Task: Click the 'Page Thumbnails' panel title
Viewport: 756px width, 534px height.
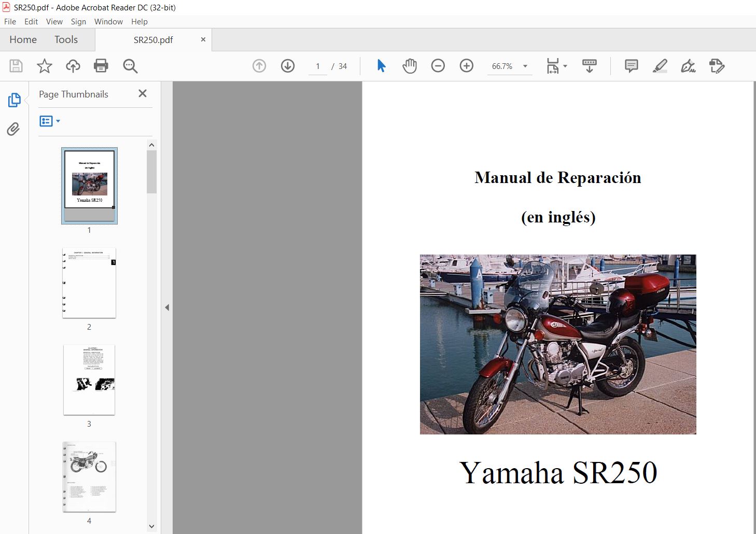Action: [x=74, y=94]
